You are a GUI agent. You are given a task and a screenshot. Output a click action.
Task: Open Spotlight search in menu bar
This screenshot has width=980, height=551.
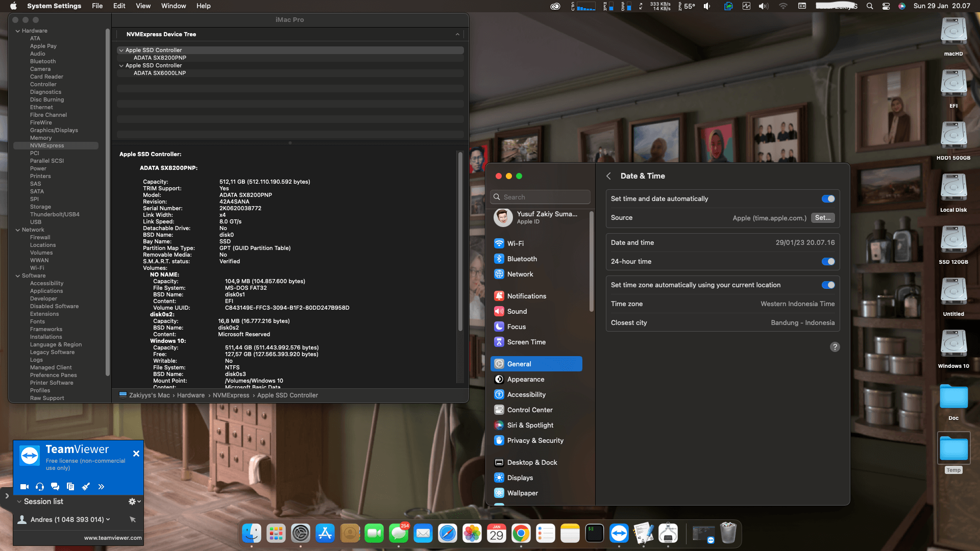[870, 6]
